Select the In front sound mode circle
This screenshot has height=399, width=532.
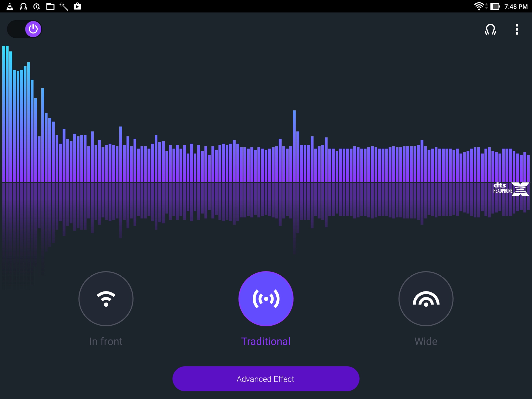(106, 299)
